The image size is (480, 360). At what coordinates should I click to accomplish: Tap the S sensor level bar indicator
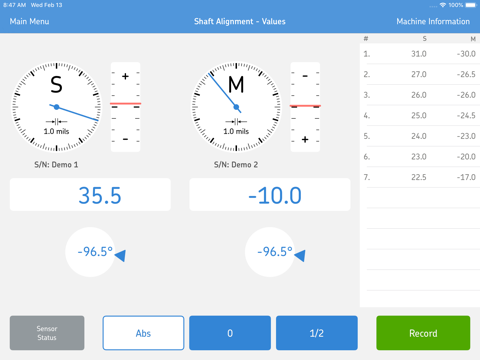pos(125,107)
